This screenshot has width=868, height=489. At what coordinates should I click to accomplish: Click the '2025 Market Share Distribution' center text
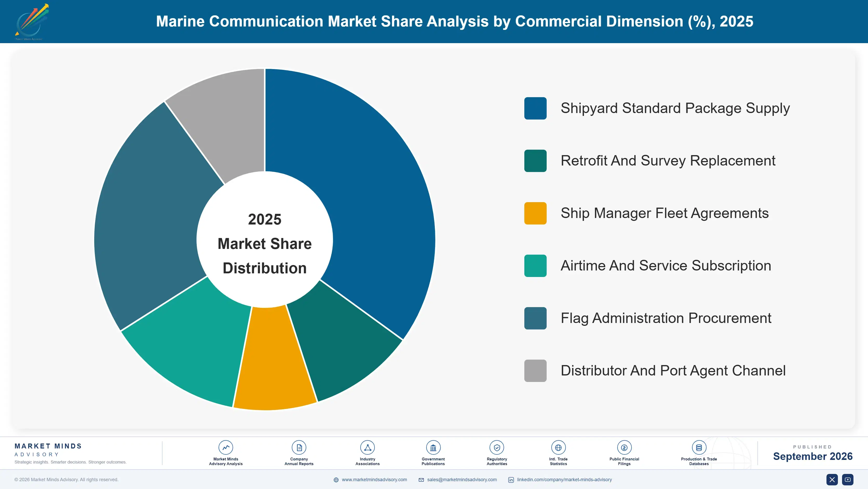(265, 243)
